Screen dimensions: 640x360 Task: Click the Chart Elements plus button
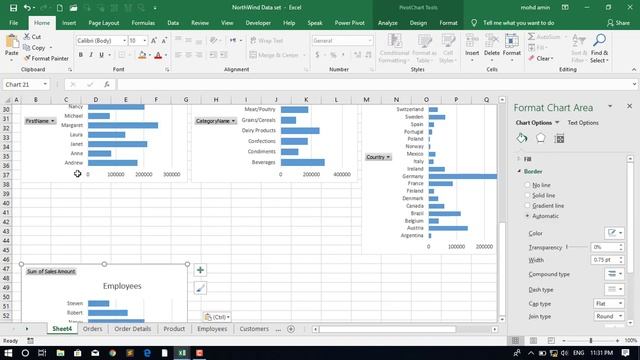pos(200,270)
